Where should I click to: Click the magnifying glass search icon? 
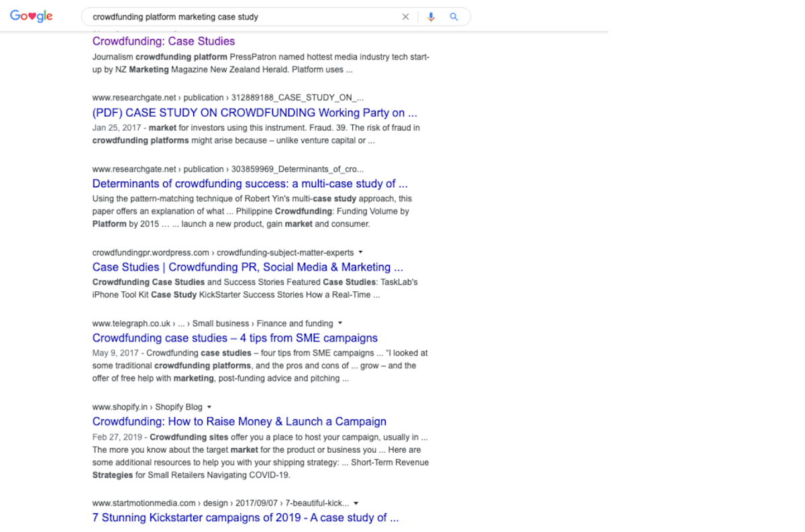pyautogui.click(x=453, y=16)
